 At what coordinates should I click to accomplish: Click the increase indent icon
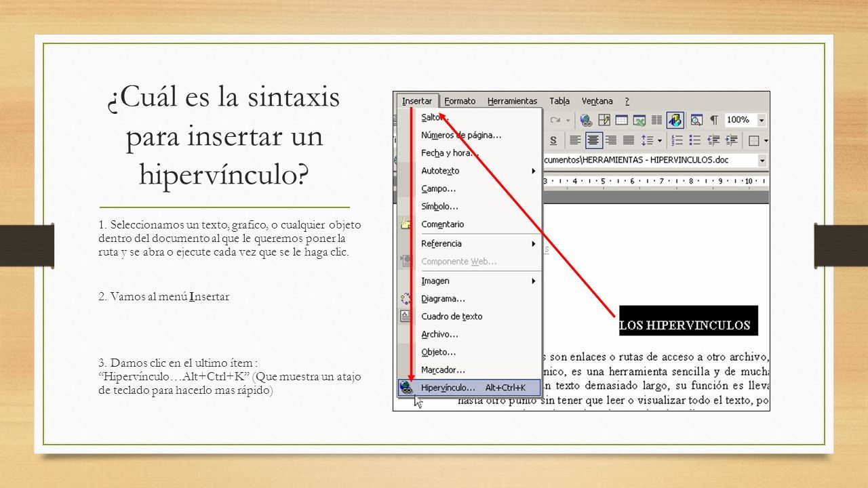pyautogui.click(x=730, y=140)
